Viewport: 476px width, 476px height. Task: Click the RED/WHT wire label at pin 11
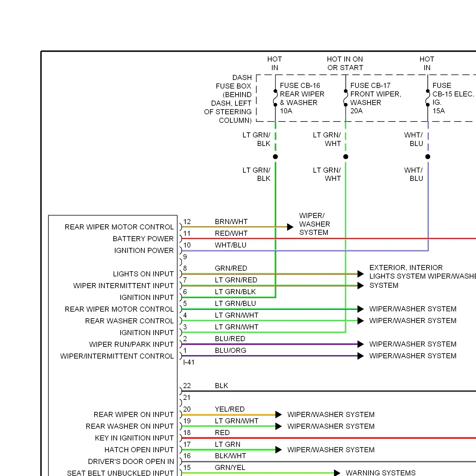[231, 233]
